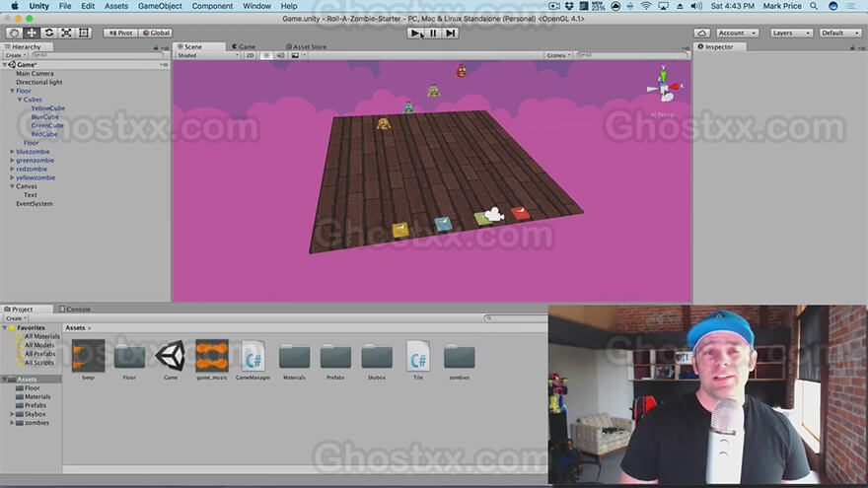This screenshot has height=488, width=868.
Task: Select Text object under Canvas
Action: click(x=31, y=195)
